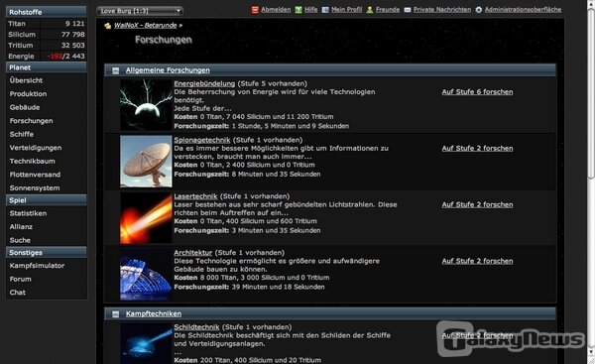Collapse the Allgemeine Forschungen section
Viewport: 595px width, 364px height.
pos(116,70)
